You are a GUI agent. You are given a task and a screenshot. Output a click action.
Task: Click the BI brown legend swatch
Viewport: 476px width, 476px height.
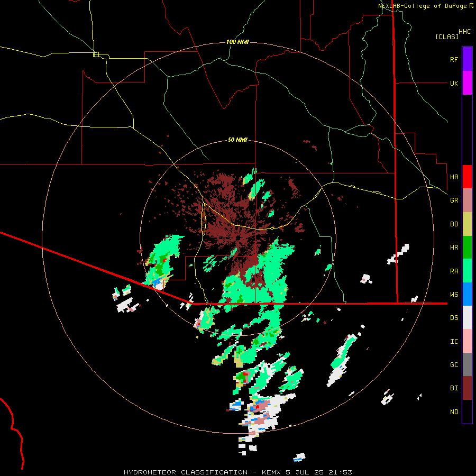467,388
